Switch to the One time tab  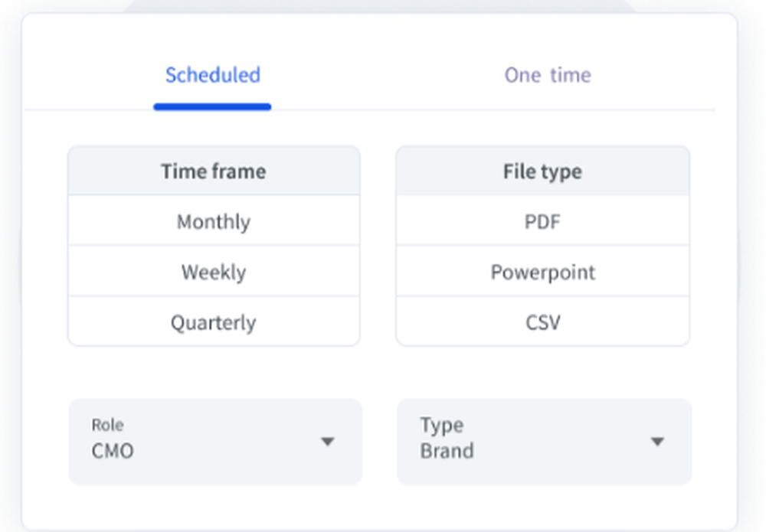point(547,75)
